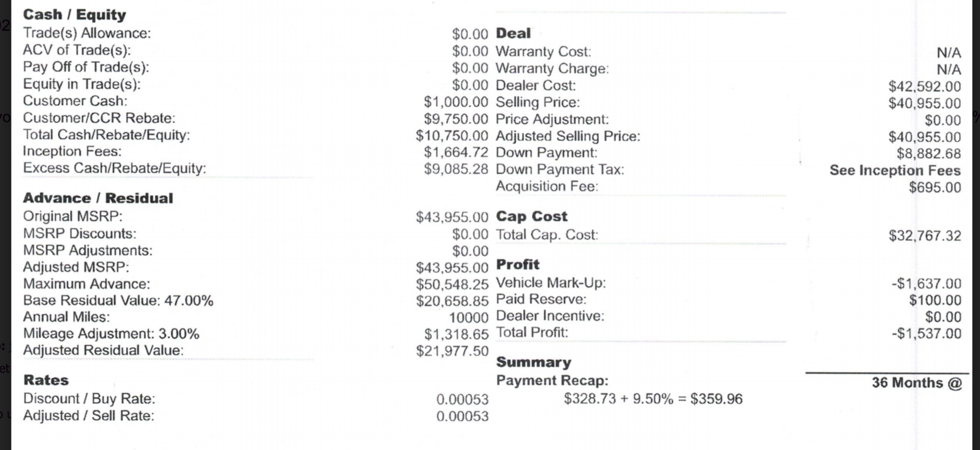The image size is (980, 450).
Task: Select the Original MSRP $43,955.00 value
Action: point(452,217)
